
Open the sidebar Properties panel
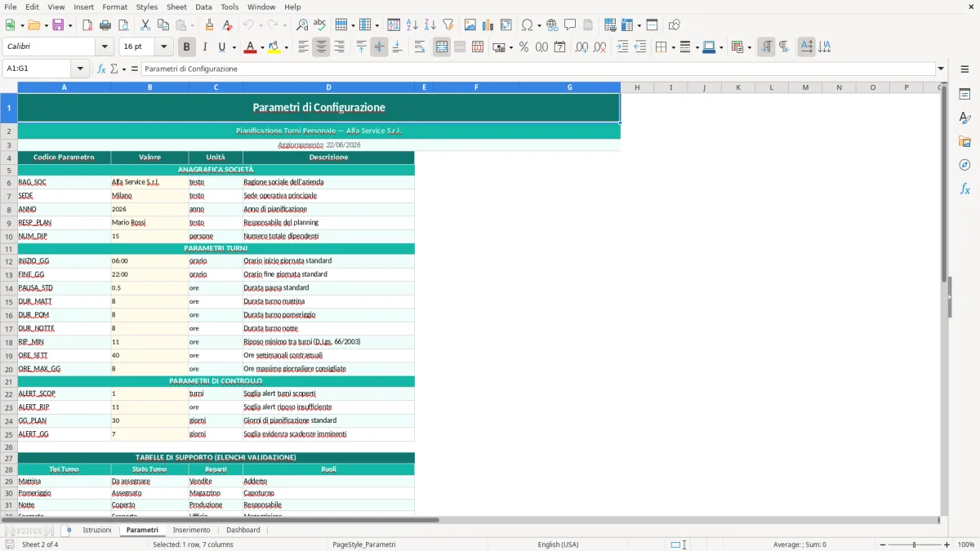pyautogui.click(x=964, y=95)
